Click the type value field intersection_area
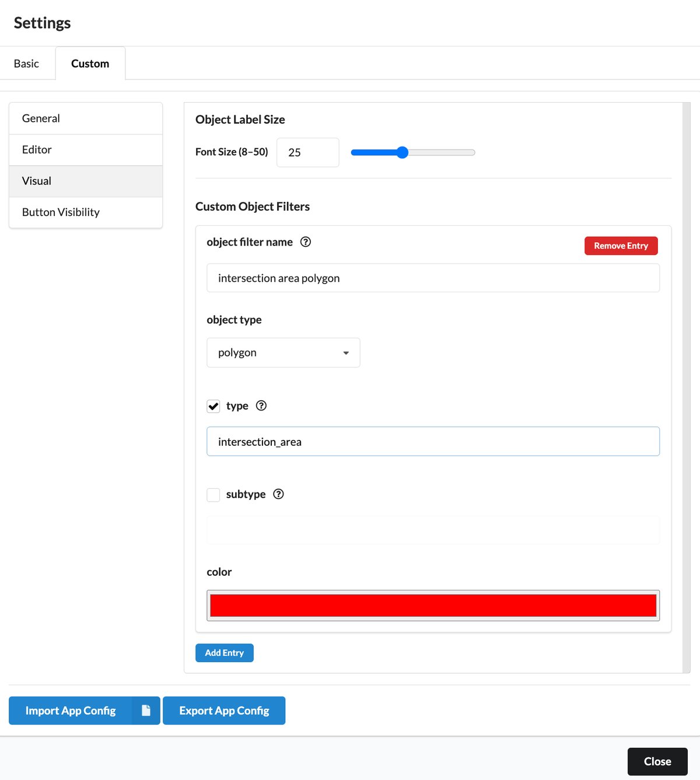700x780 pixels. [433, 442]
